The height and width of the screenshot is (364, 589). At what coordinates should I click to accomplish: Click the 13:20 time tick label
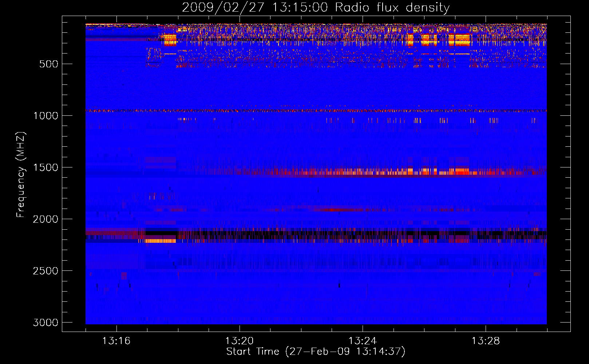pyautogui.click(x=239, y=341)
